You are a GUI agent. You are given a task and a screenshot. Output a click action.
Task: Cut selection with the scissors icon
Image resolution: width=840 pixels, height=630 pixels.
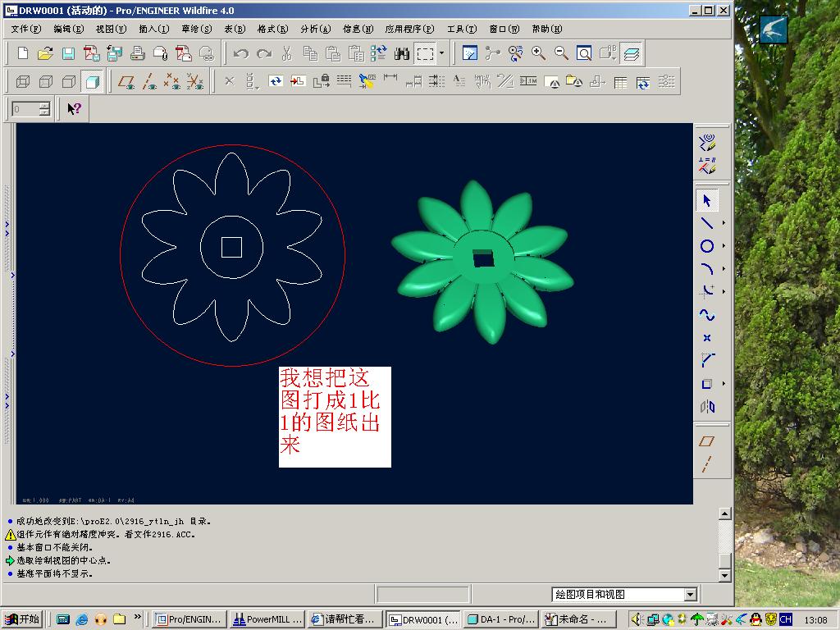(286, 53)
